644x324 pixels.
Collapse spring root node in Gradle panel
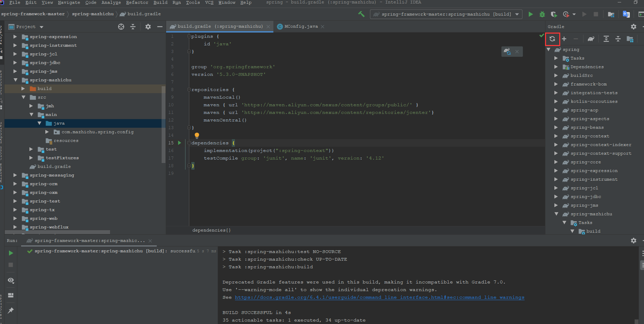548,49
